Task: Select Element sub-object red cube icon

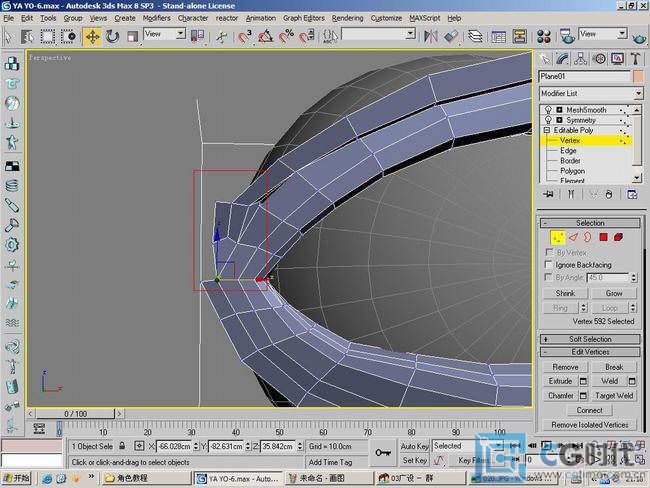Action: [618, 237]
